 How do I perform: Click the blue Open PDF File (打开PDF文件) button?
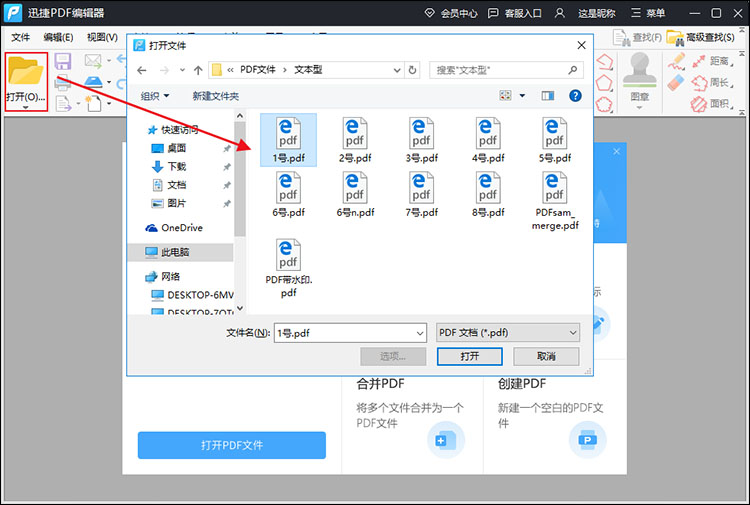click(x=232, y=445)
